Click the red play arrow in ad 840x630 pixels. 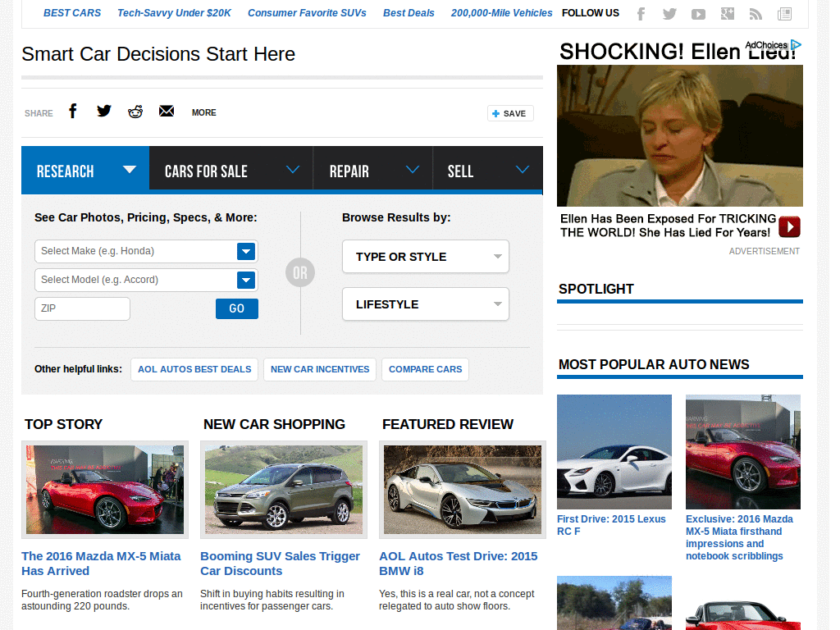[x=789, y=226]
